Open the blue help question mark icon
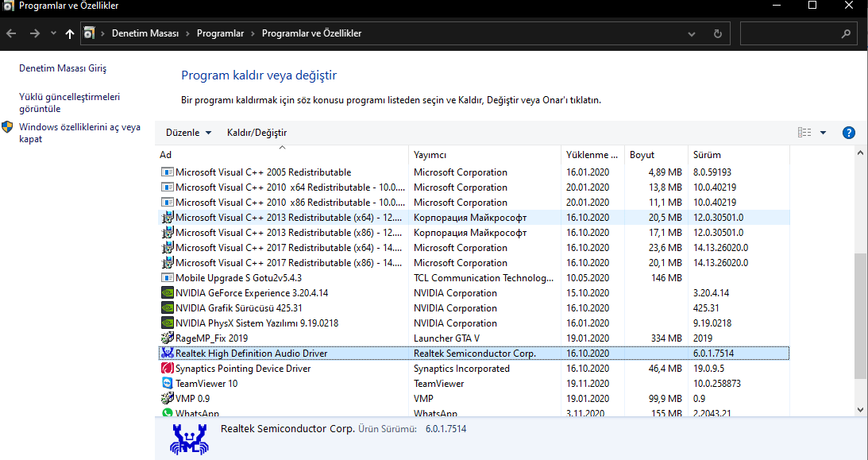 click(x=848, y=133)
